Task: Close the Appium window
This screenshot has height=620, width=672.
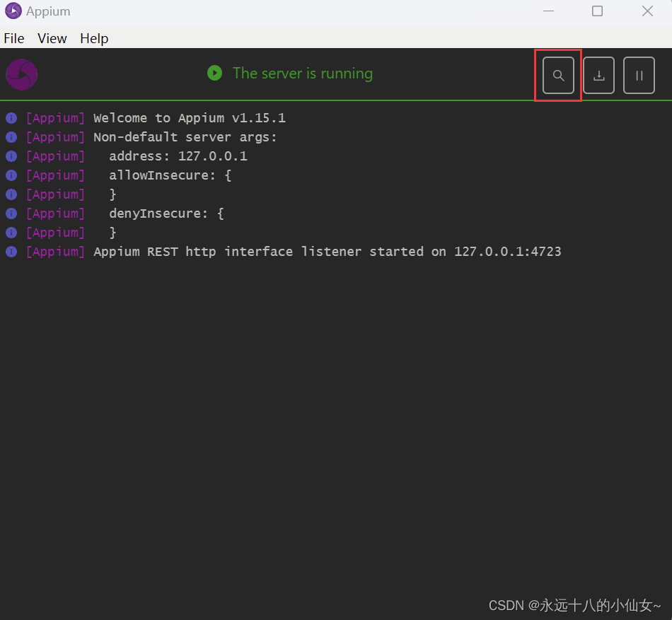Action: tap(647, 11)
